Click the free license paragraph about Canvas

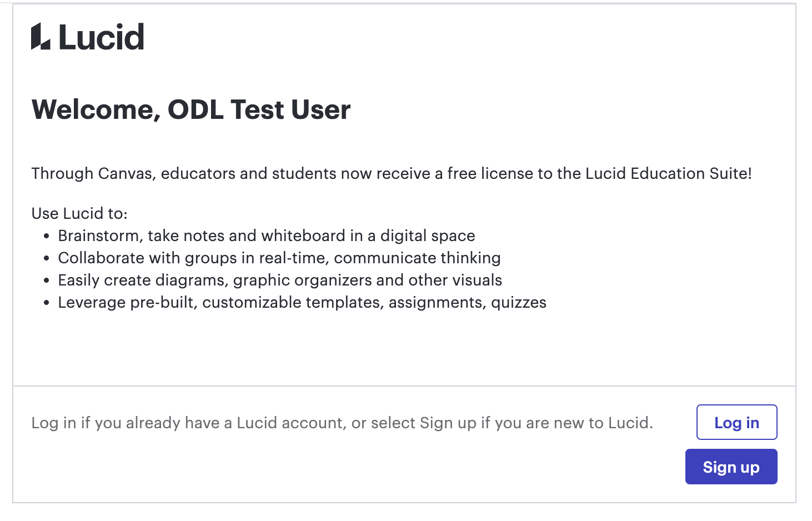391,173
